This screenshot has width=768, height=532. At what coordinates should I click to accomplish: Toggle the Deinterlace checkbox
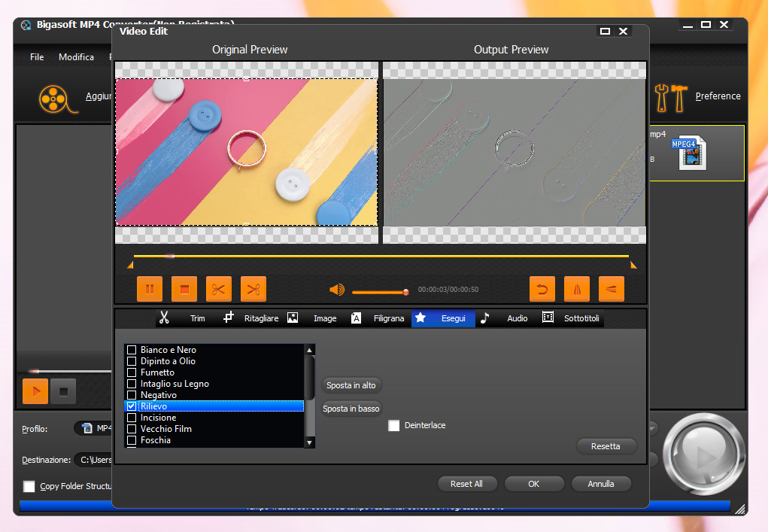394,426
